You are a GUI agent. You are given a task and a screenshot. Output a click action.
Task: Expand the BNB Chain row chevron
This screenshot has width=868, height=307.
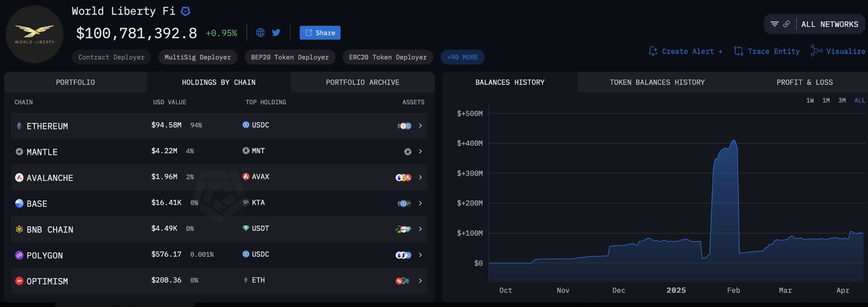coord(420,229)
